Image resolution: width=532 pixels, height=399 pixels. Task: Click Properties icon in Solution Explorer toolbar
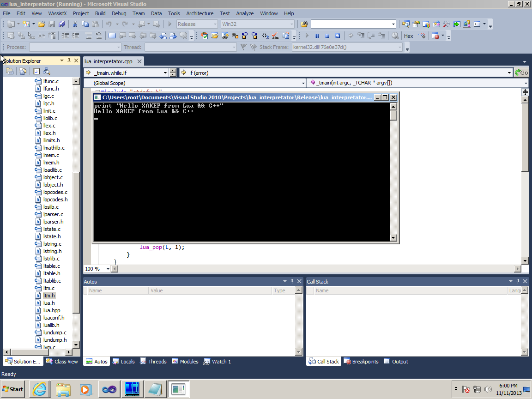tap(10, 71)
